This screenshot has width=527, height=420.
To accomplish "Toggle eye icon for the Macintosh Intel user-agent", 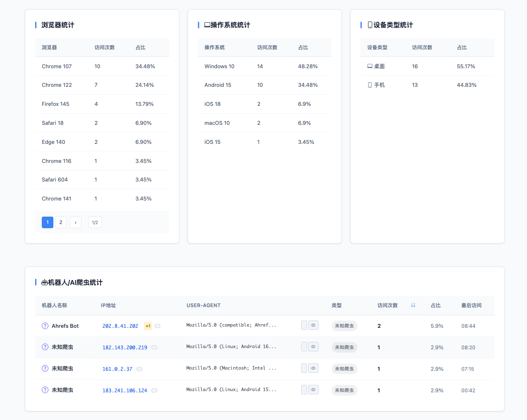I will (314, 368).
